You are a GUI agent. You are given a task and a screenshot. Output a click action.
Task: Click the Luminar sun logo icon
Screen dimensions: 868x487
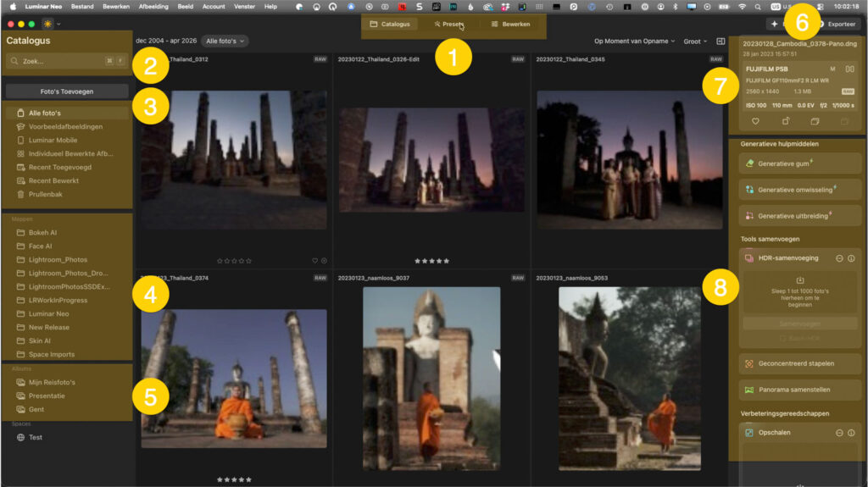click(47, 24)
